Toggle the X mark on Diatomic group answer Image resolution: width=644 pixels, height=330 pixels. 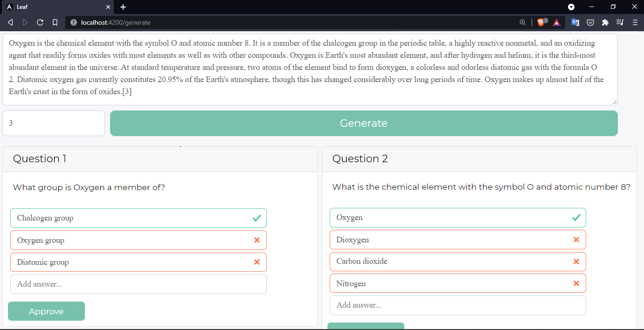256,262
